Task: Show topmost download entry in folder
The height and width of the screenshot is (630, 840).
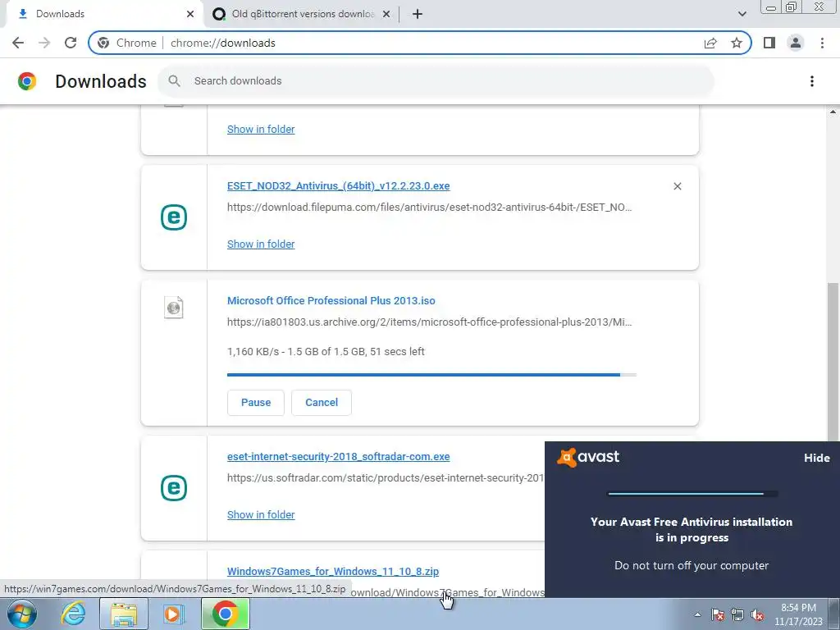Action: [x=261, y=129]
